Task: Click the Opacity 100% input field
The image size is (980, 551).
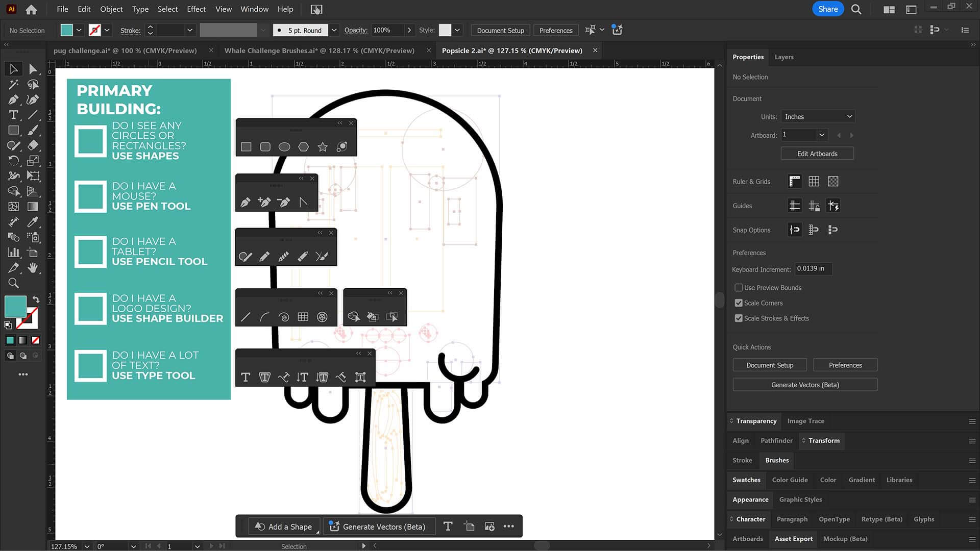Action: click(x=387, y=30)
